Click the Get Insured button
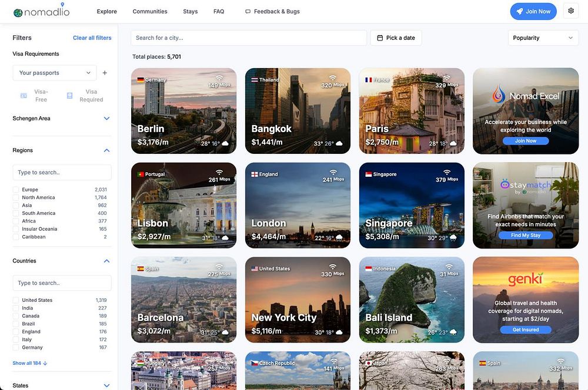The width and height of the screenshot is (588, 390). (x=525, y=330)
